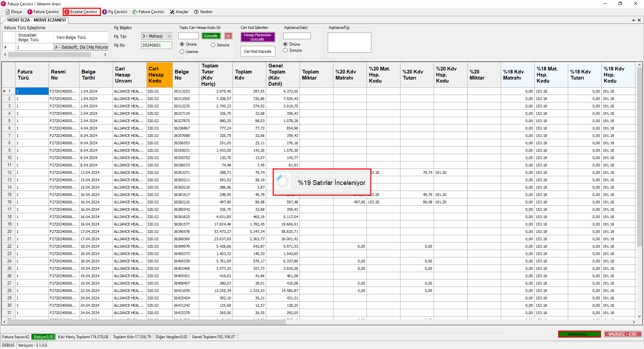Viewport: 644px width, 349px height.
Task: Open the e-Fatura Çevirici menu
Action: click(148, 12)
